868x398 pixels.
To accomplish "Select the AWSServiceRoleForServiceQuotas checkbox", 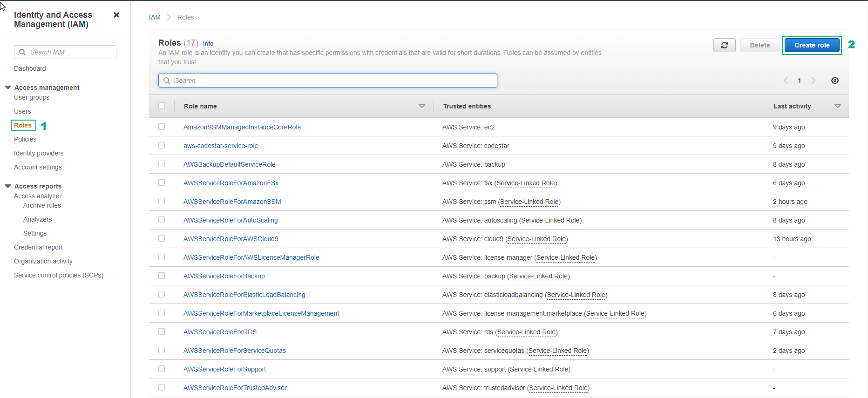I will 162,350.
